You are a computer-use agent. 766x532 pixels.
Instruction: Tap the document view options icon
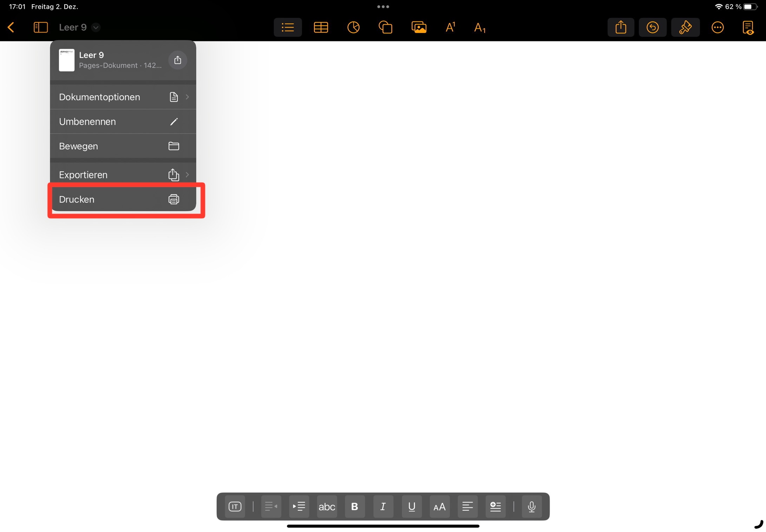click(748, 27)
